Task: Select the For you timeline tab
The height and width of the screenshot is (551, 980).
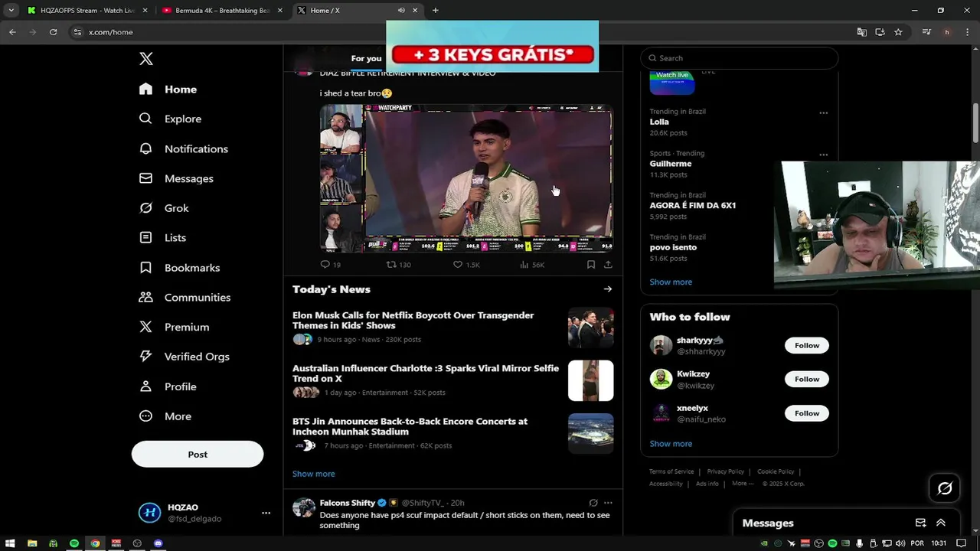Action: 366,58
